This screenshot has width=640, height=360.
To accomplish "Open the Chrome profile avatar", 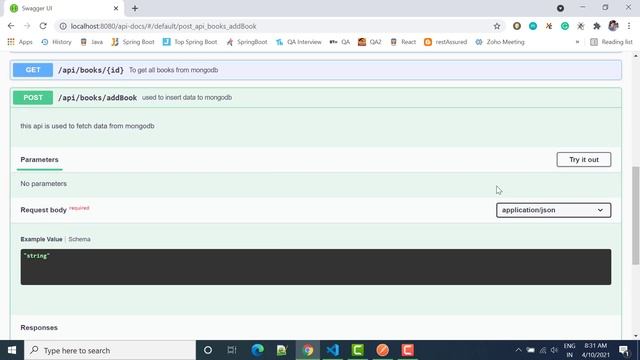I will click(x=613, y=26).
